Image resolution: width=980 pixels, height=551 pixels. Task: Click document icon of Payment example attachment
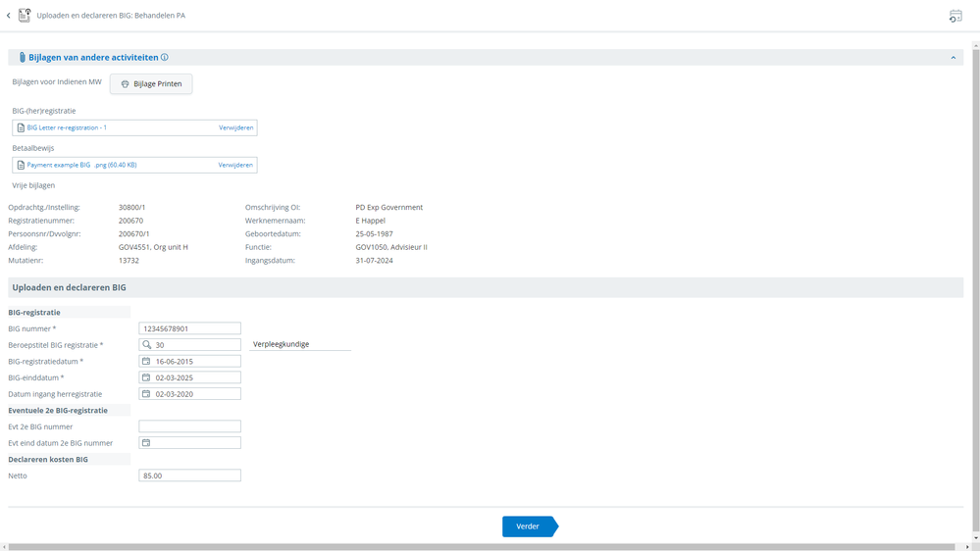point(21,165)
